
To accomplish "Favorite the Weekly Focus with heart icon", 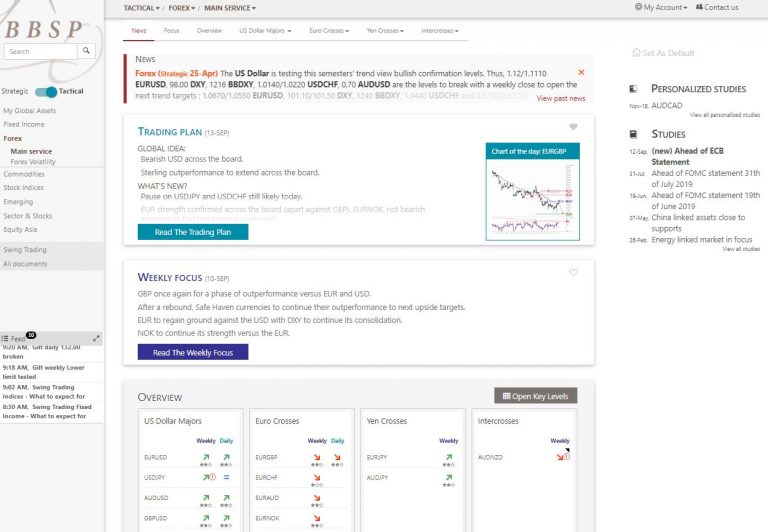I will [573, 272].
